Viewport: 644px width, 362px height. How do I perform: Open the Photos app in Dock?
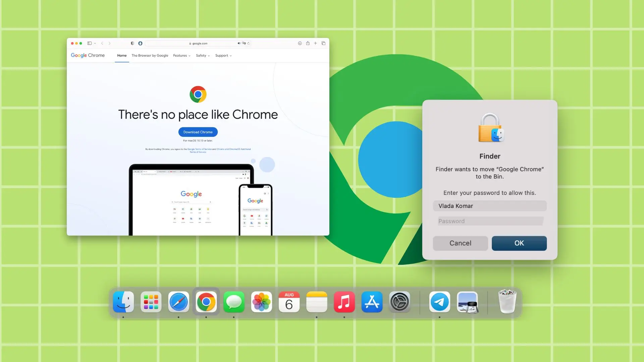pyautogui.click(x=261, y=302)
